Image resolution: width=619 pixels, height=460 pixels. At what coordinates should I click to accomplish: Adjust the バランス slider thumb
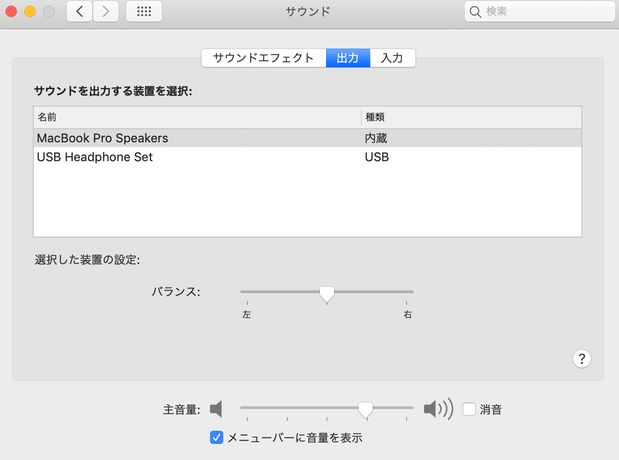tap(327, 295)
